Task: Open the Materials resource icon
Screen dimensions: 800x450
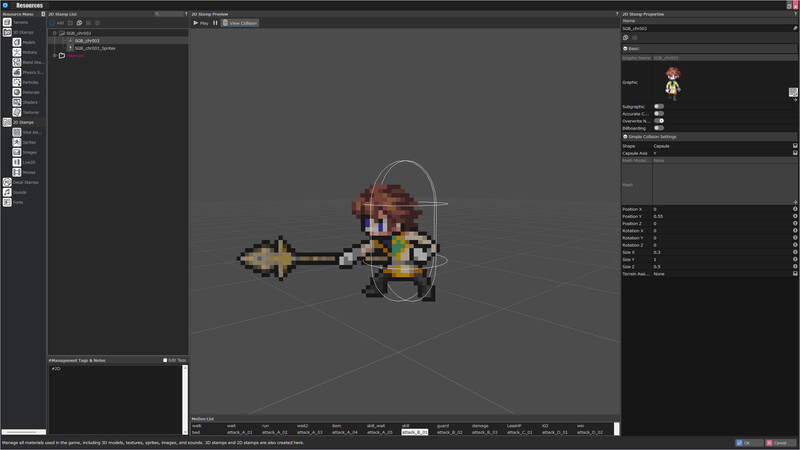Action: (17, 92)
